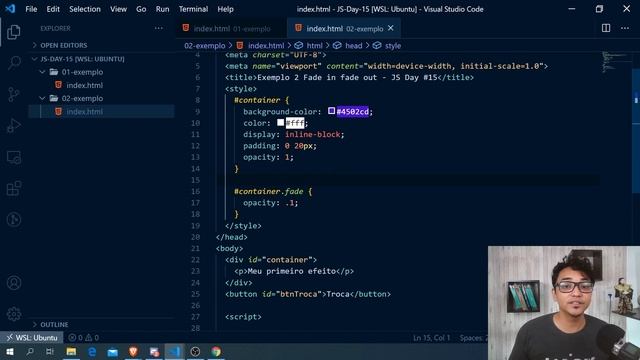Image resolution: width=640 pixels, height=360 pixels.
Task: Click the #fff color swatch
Action: (x=280, y=122)
